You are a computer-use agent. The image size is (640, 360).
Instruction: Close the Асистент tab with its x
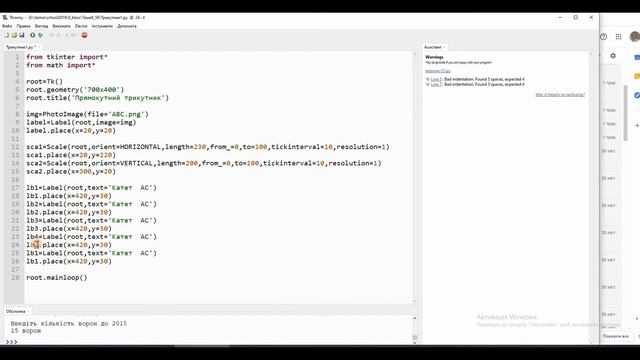coord(445,47)
